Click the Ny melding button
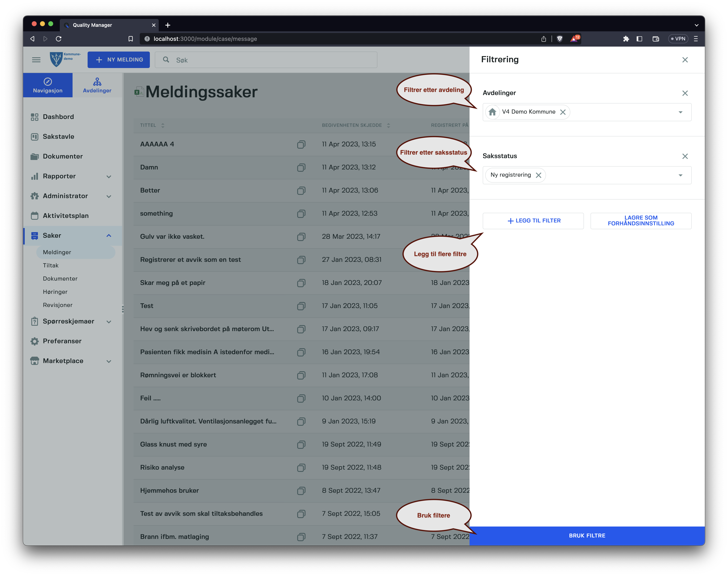The image size is (728, 576). click(x=119, y=60)
